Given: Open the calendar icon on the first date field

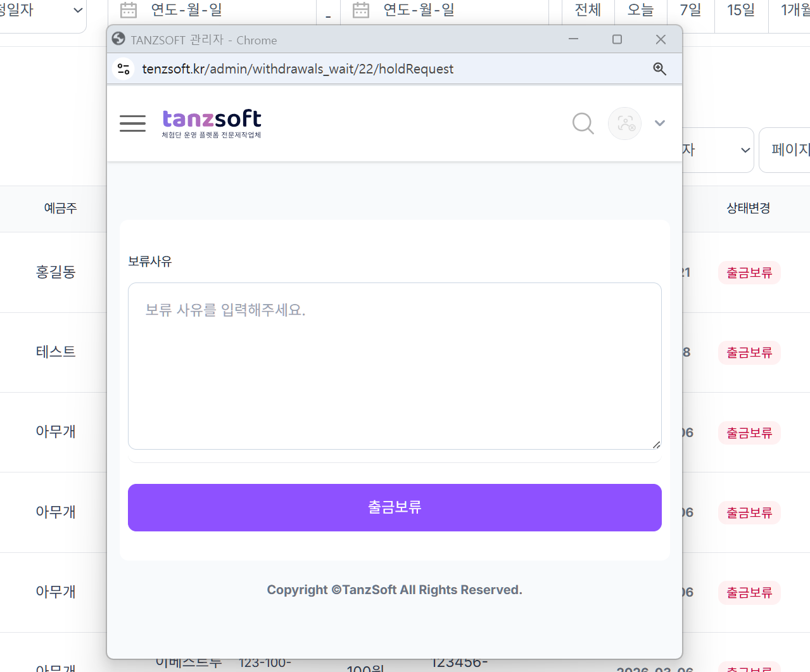Looking at the screenshot, I should pos(128,10).
